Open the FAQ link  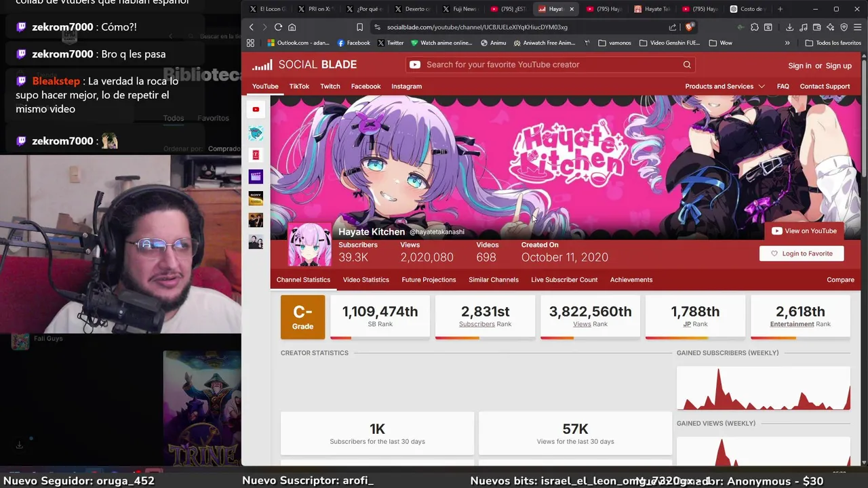click(x=783, y=86)
